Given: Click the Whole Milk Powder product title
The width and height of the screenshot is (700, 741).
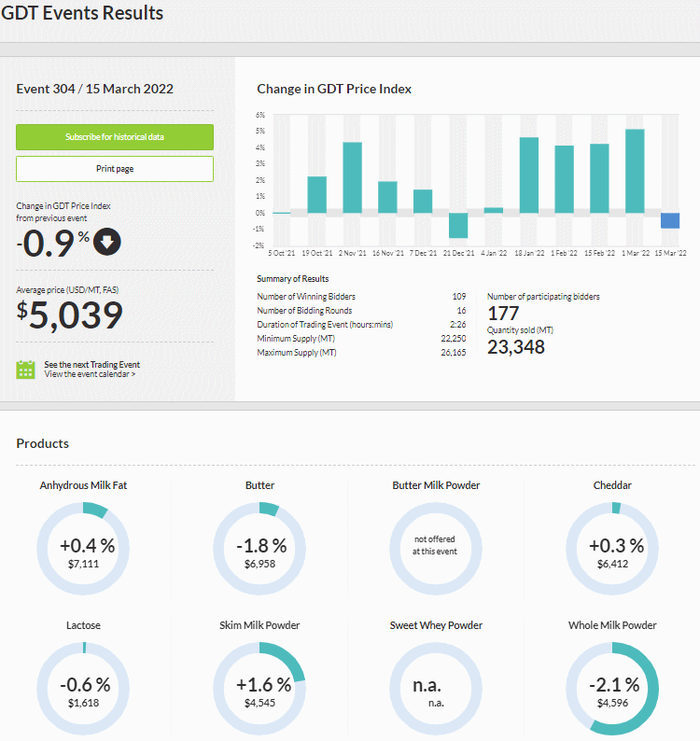Looking at the screenshot, I should click(x=612, y=625).
